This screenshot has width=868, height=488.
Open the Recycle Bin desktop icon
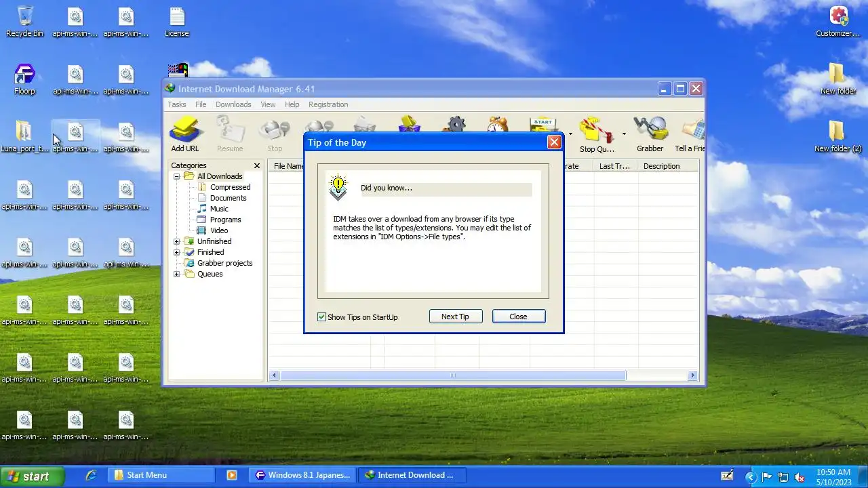25,21
